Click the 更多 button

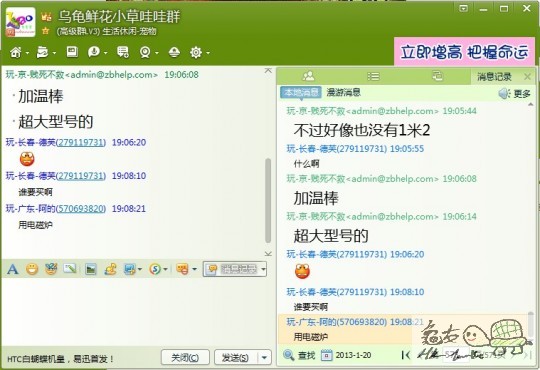point(522,93)
